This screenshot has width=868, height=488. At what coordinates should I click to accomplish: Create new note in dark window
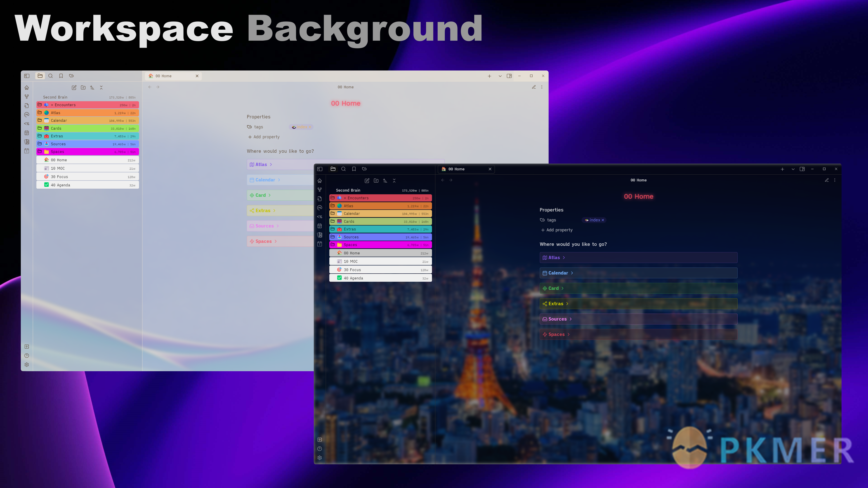367,181
